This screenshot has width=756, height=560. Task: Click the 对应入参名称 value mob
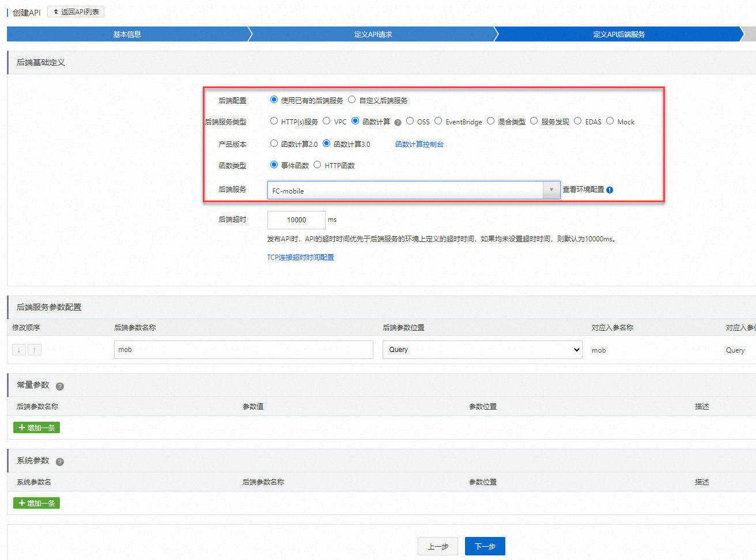(x=599, y=350)
